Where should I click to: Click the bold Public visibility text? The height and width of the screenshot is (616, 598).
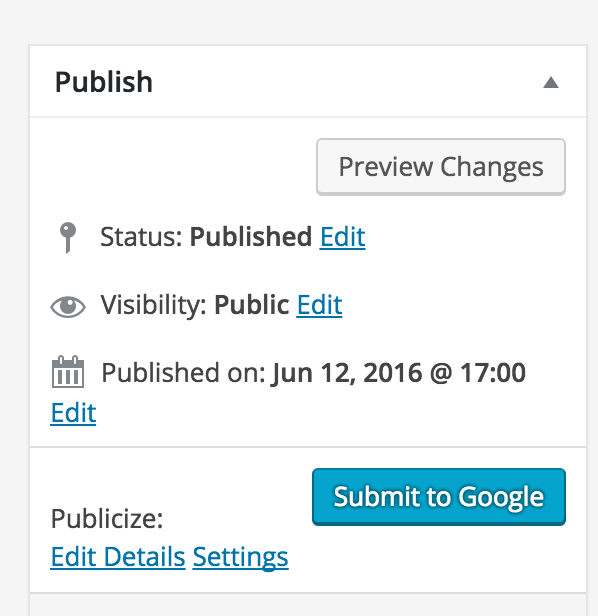[x=251, y=305]
